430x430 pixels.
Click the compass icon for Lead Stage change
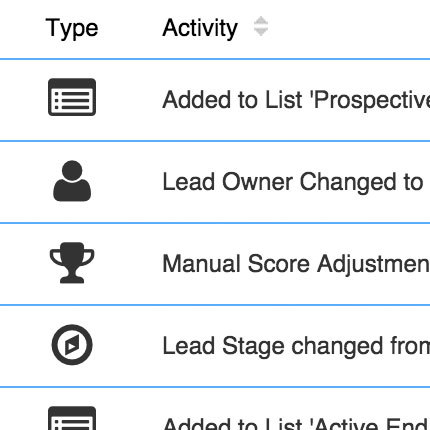point(72,345)
